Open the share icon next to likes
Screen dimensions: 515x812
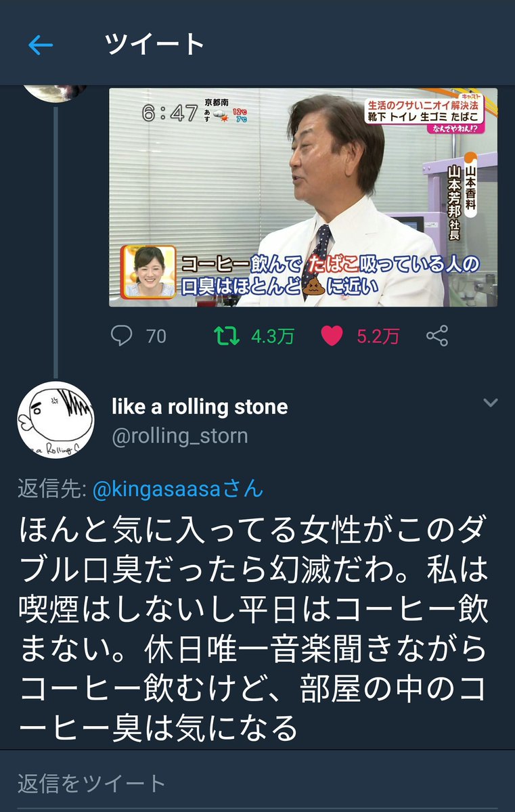pos(438,336)
